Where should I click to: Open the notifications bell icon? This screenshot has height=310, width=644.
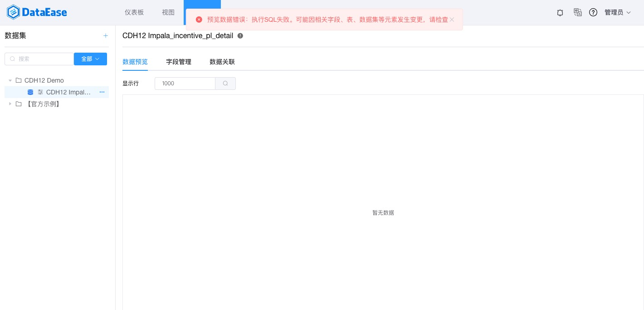(560, 13)
